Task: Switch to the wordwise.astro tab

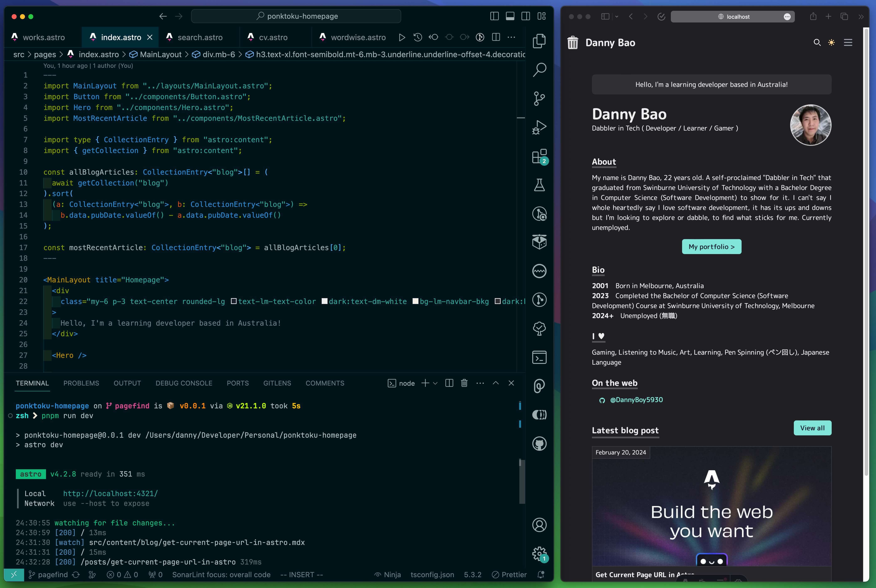Action: [x=353, y=37]
